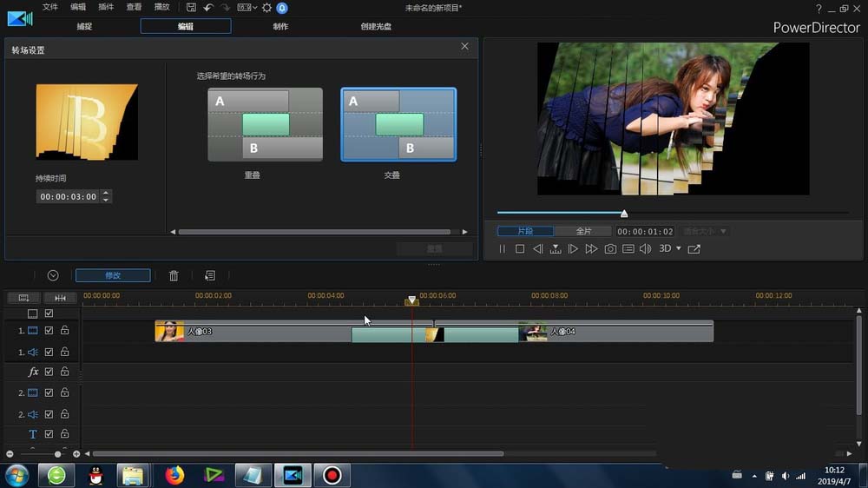Viewport: 868px width, 488px height.
Task: Toggle the fx effect track checkbox
Action: (49, 372)
